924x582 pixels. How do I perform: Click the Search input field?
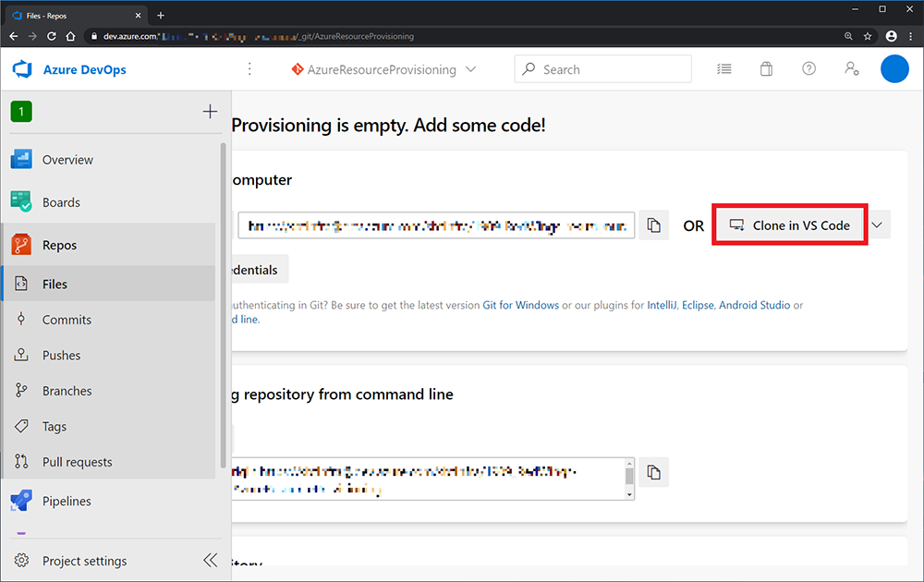pyautogui.click(x=602, y=69)
